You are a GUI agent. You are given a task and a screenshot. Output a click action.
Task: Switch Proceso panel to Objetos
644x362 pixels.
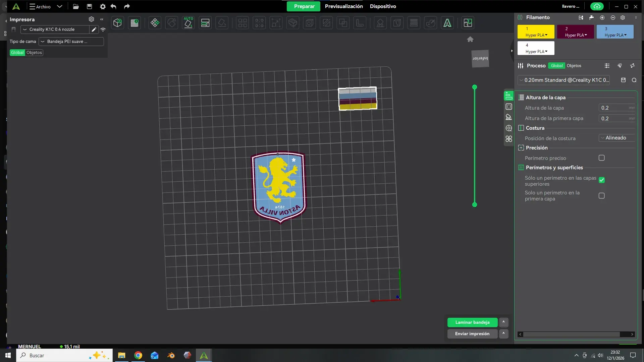pyautogui.click(x=574, y=66)
